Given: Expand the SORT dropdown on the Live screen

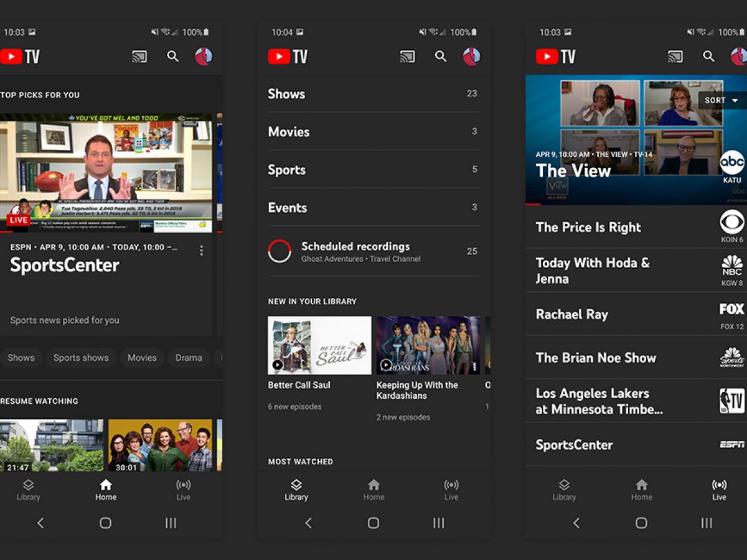Looking at the screenshot, I should pyautogui.click(x=721, y=100).
